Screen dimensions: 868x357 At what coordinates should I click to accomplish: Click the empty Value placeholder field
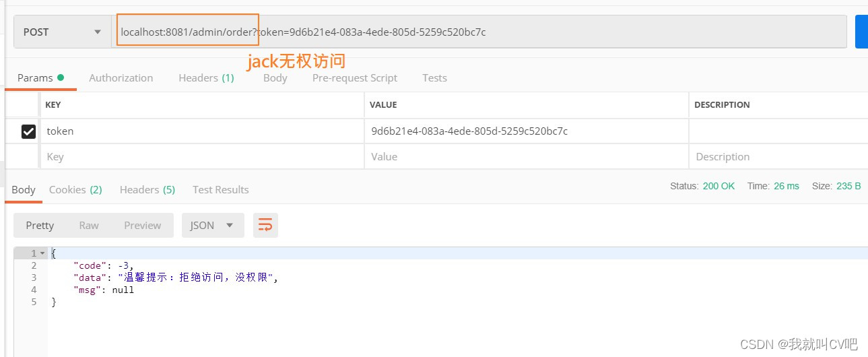point(526,156)
